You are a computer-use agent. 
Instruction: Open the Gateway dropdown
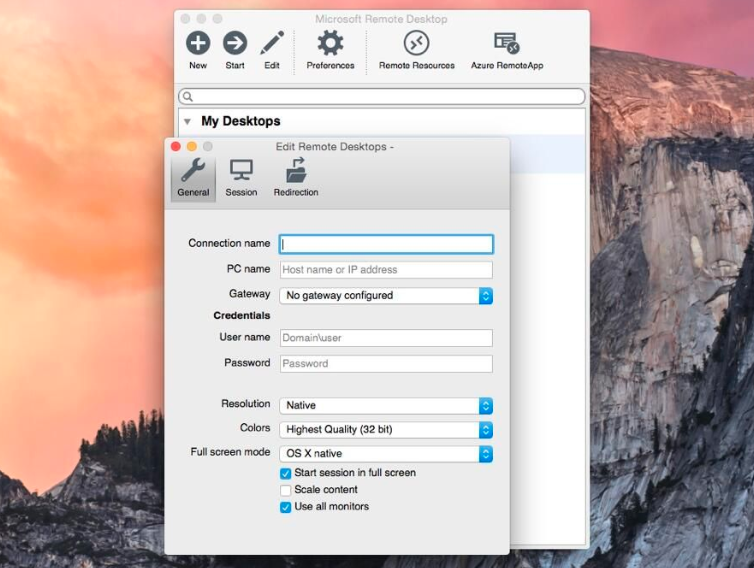coord(386,296)
